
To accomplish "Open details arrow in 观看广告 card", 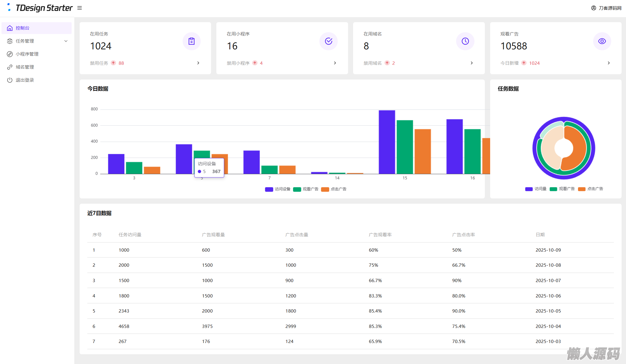I will (x=609, y=63).
